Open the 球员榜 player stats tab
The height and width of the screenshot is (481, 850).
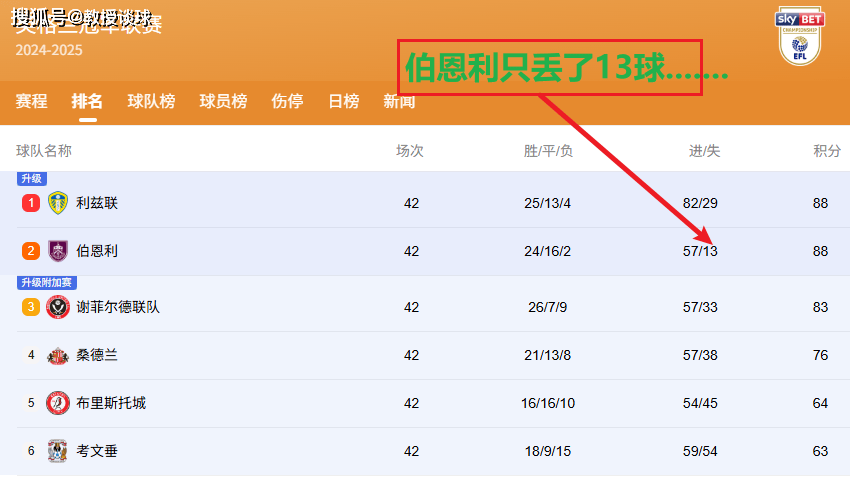(x=223, y=101)
